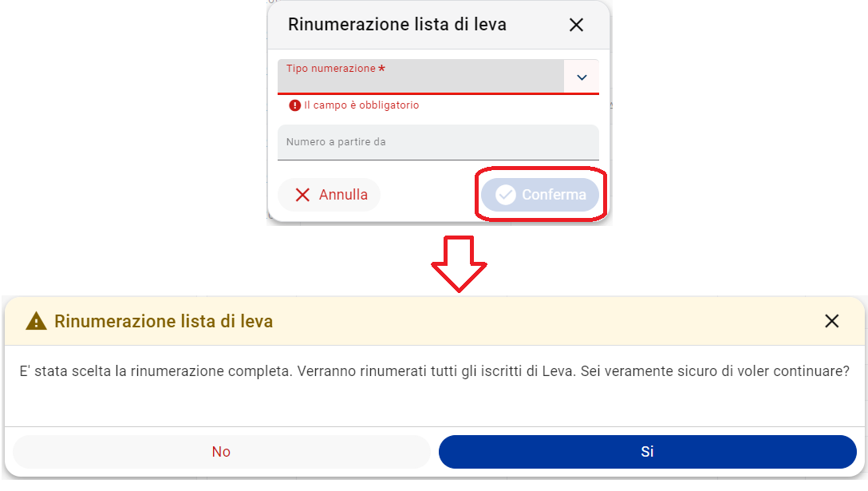Click the red X icon beside Annulla

point(302,195)
